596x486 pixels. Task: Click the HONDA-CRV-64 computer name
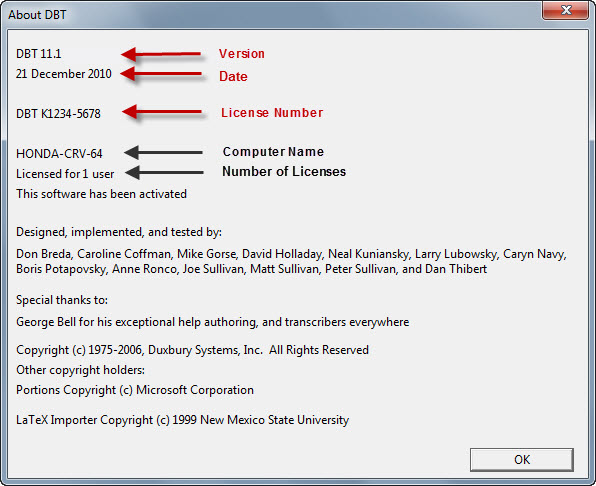point(59,154)
